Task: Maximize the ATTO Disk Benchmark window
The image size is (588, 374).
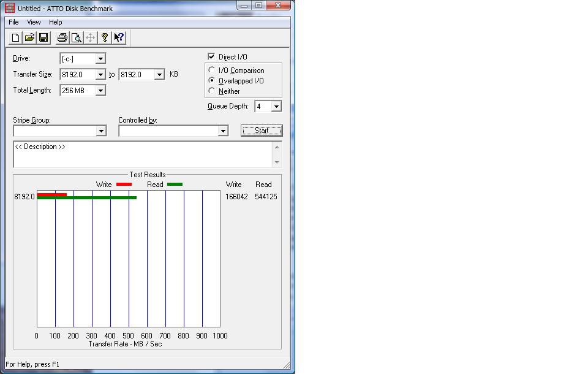Action: (258, 6)
